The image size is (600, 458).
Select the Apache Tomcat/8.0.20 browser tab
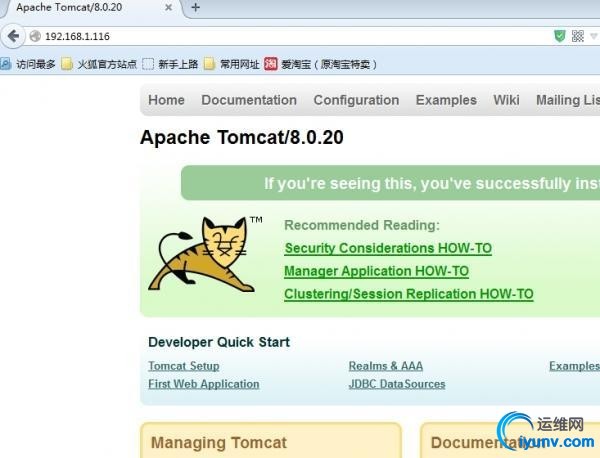click(x=92, y=8)
